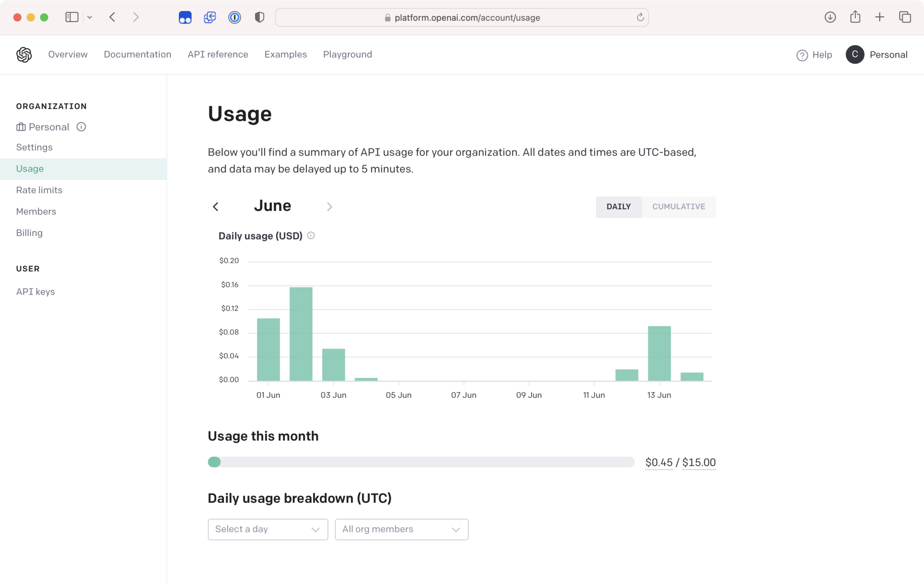Screen dimensions: 924x585
Task: Click the privacy shield icon in toolbar
Action: click(x=259, y=17)
